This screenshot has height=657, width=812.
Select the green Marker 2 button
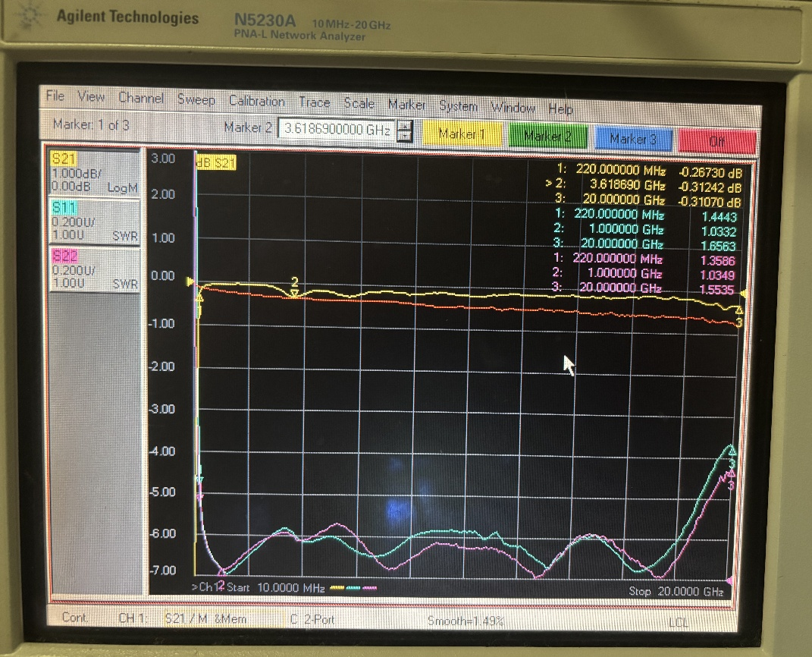[547, 137]
